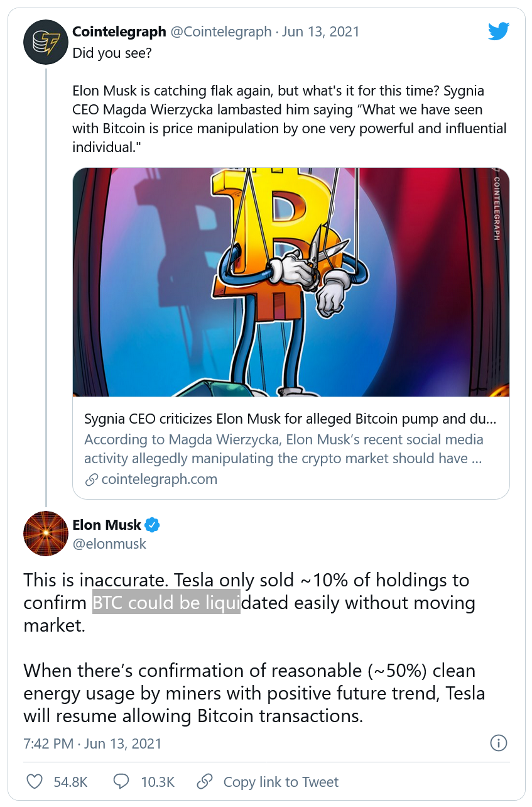Click the link icon beside cointelegraph.com
Screen dimensions: 532x807
92,480
